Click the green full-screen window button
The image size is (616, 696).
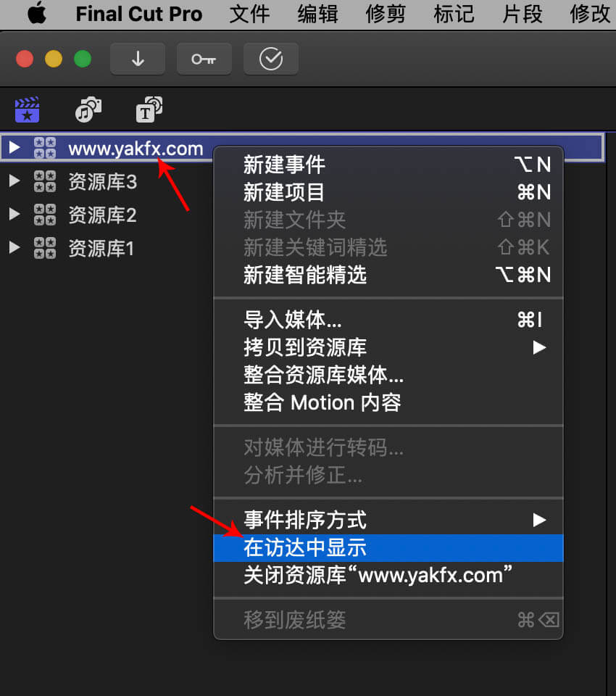[83, 59]
